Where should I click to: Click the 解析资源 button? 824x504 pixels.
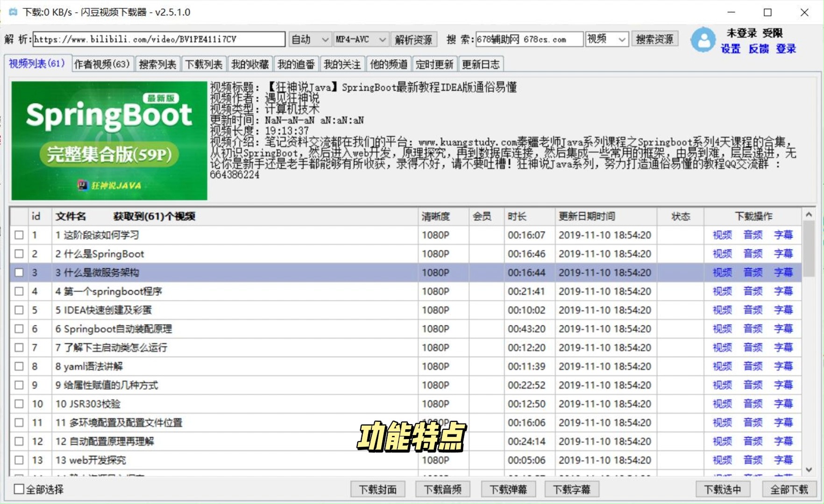point(413,39)
